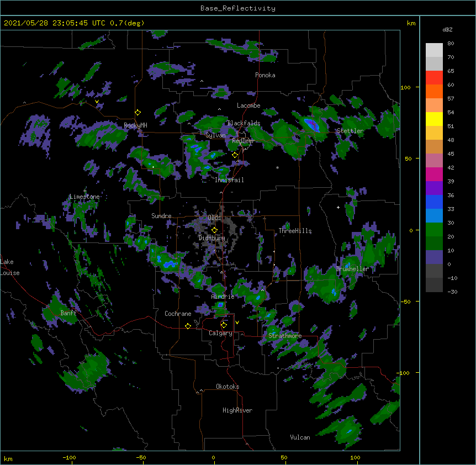Click the yellow V marker east of Calgary
This screenshot has width=476, height=465.
(x=237, y=323)
